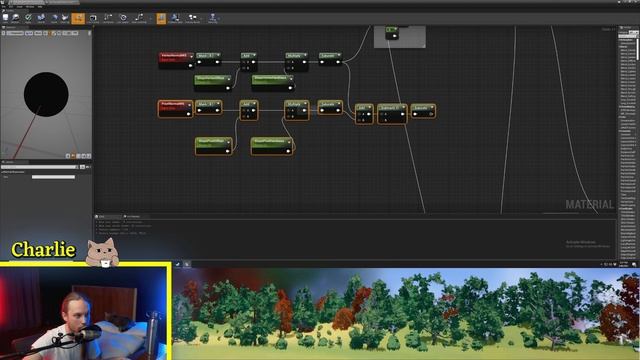
Task: Toggle the highlighted Connectors toolbar button
Action: pyautogui.click(x=78, y=18)
